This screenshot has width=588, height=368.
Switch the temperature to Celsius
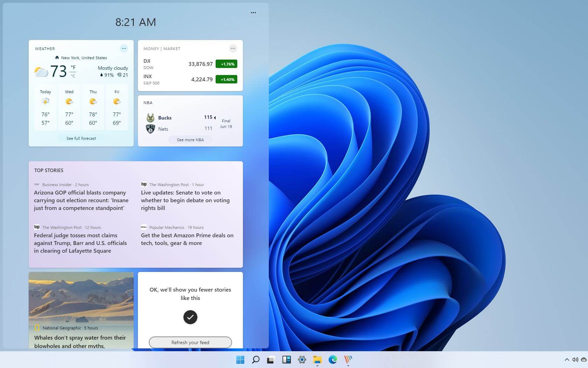[73, 76]
